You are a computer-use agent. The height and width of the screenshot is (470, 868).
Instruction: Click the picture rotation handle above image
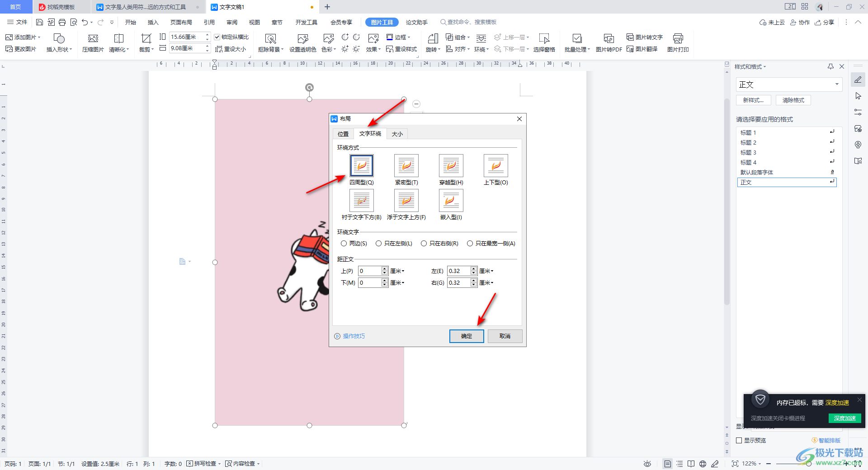tap(309, 87)
